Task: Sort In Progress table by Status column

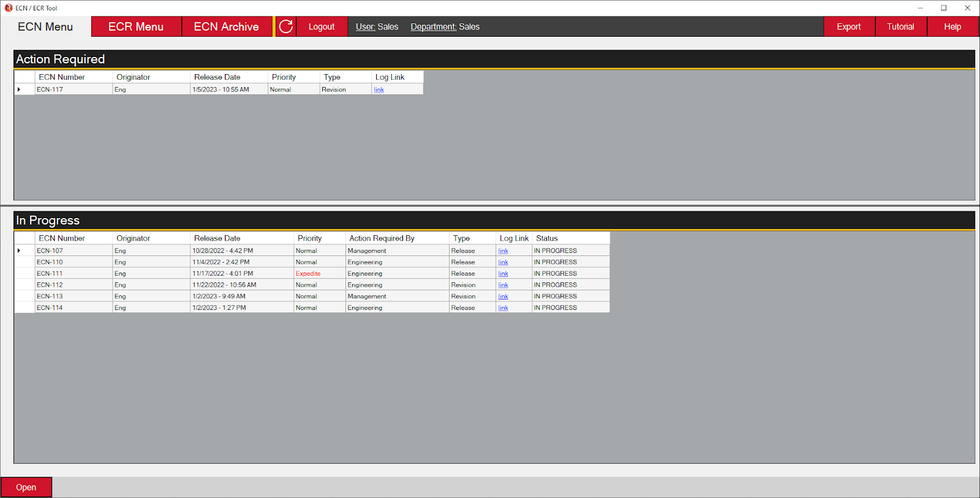Action: click(x=547, y=238)
